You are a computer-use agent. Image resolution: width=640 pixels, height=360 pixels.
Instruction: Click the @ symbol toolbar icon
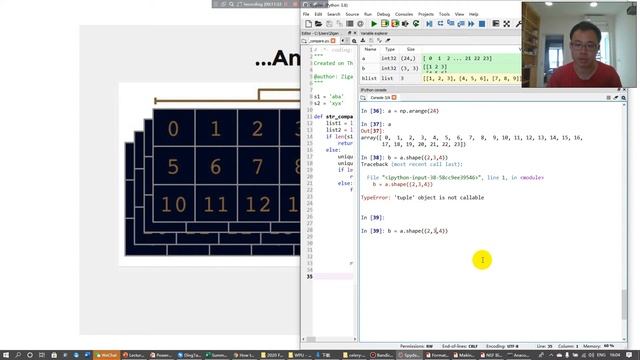pos(360,24)
